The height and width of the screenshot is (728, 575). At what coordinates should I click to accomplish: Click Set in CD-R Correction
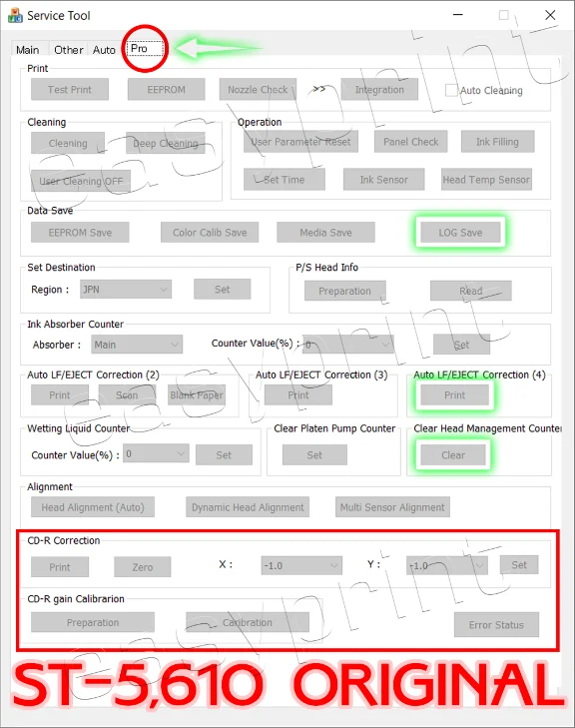[x=519, y=564]
